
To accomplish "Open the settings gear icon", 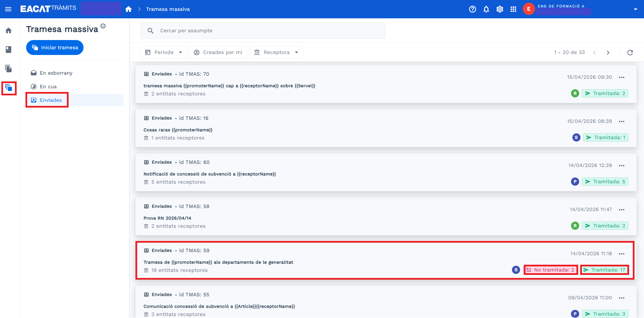I will click(x=500, y=9).
